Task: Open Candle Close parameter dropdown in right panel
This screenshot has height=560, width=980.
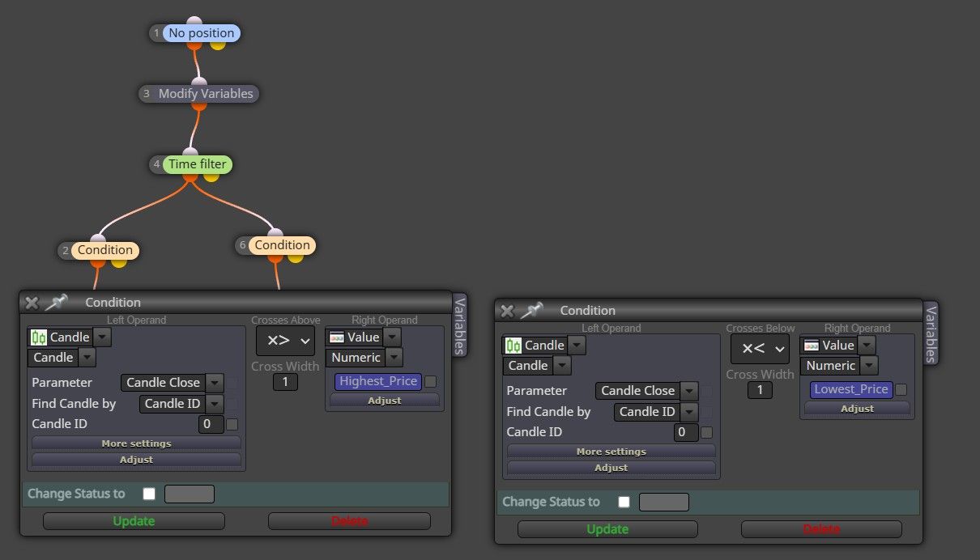Action: (x=689, y=391)
